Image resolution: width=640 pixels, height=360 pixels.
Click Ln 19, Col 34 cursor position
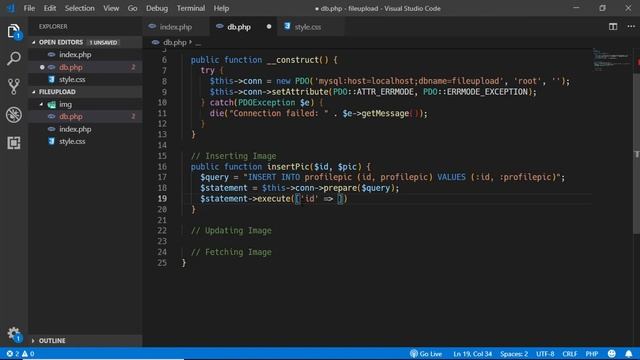pyautogui.click(x=472, y=354)
